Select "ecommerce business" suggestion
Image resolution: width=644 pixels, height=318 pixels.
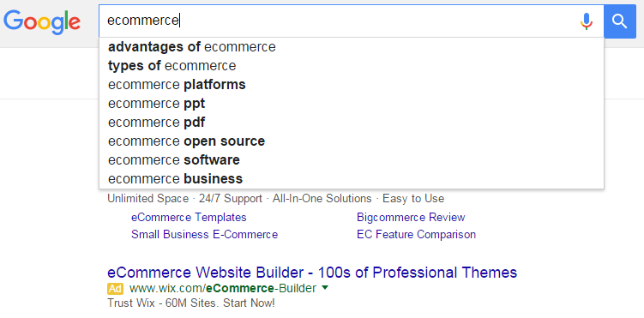[x=352, y=179]
